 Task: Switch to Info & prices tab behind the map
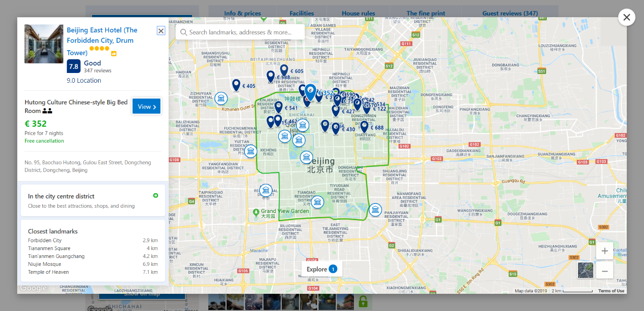242,13
